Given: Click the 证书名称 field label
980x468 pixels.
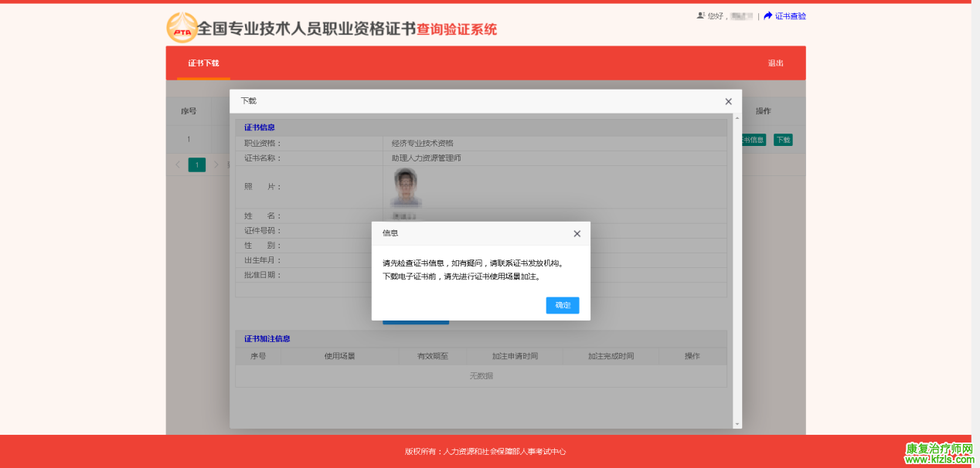Looking at the screenshot, I should tap(263, 158).
